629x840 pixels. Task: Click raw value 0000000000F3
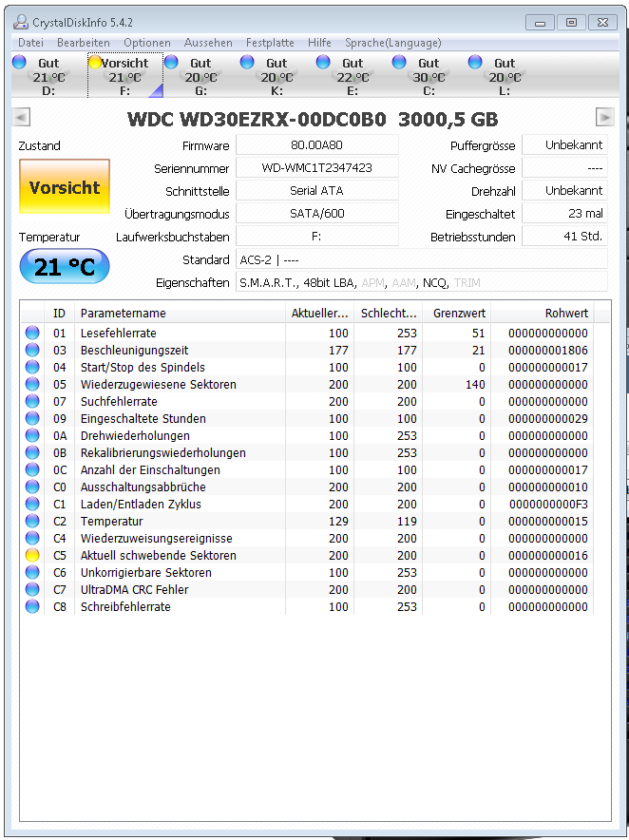(548, 505)
